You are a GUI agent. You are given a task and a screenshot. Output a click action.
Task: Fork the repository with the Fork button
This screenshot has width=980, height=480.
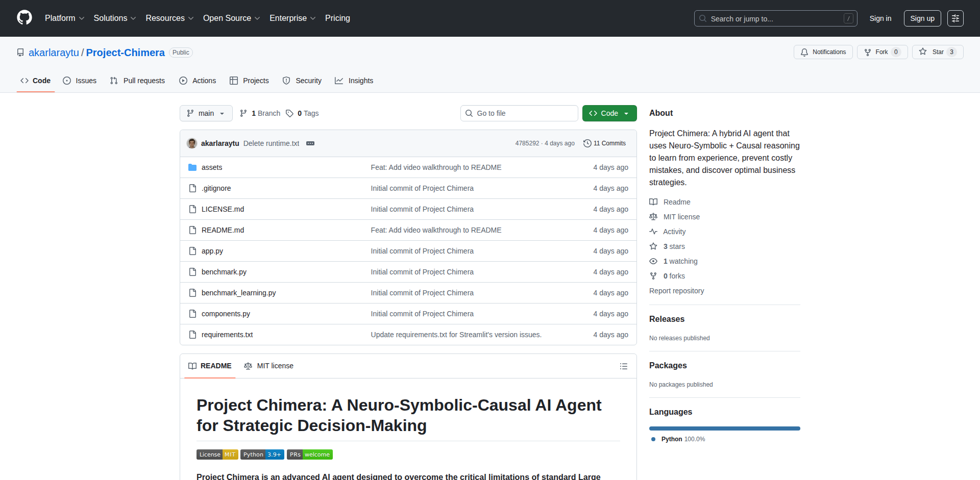(x=882, y=52)
